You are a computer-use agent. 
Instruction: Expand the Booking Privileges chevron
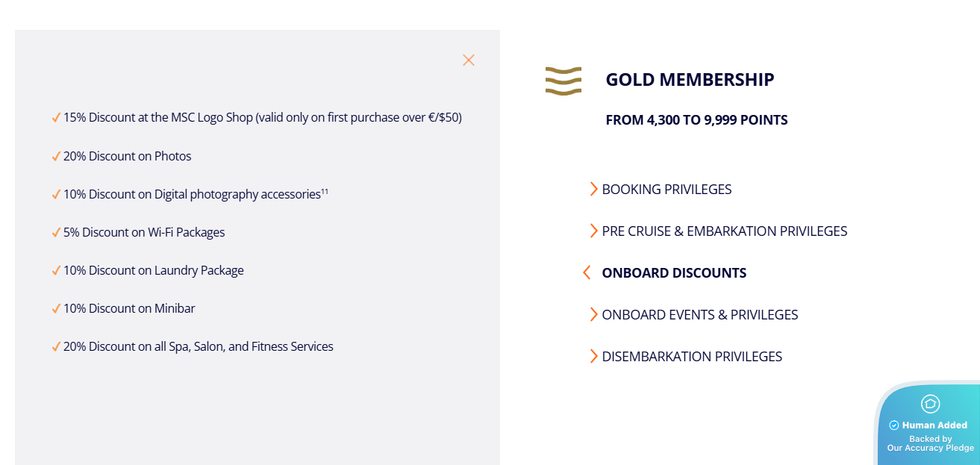593,190
